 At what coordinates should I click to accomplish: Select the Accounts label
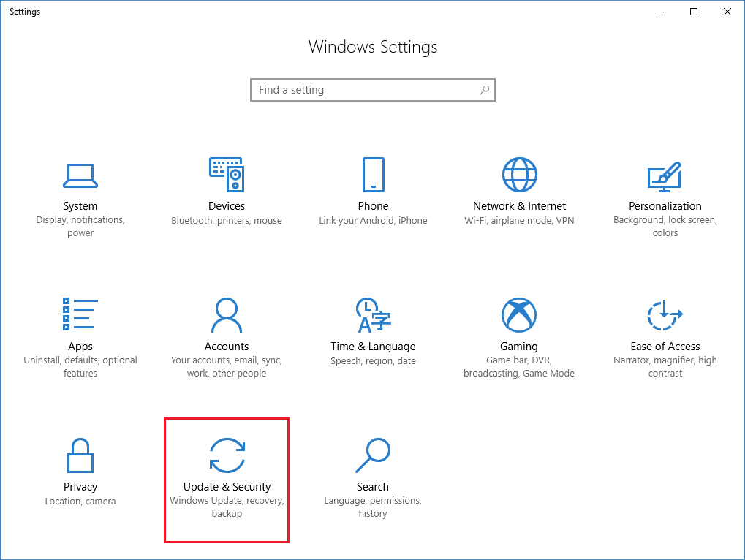pyautogui.click(x=227, y=347)
